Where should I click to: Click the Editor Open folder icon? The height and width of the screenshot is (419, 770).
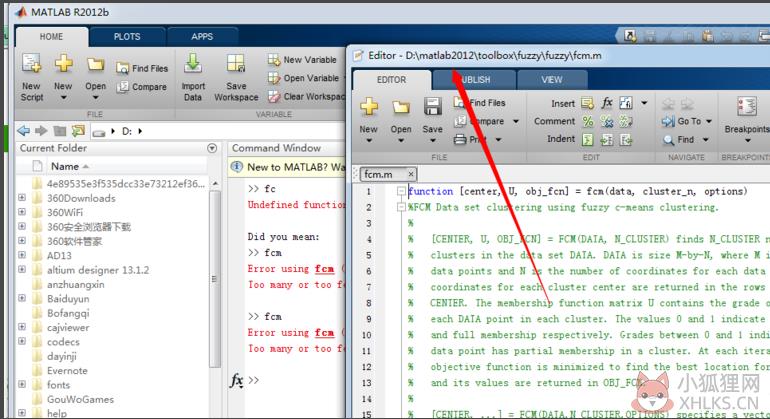click(401, 106)
